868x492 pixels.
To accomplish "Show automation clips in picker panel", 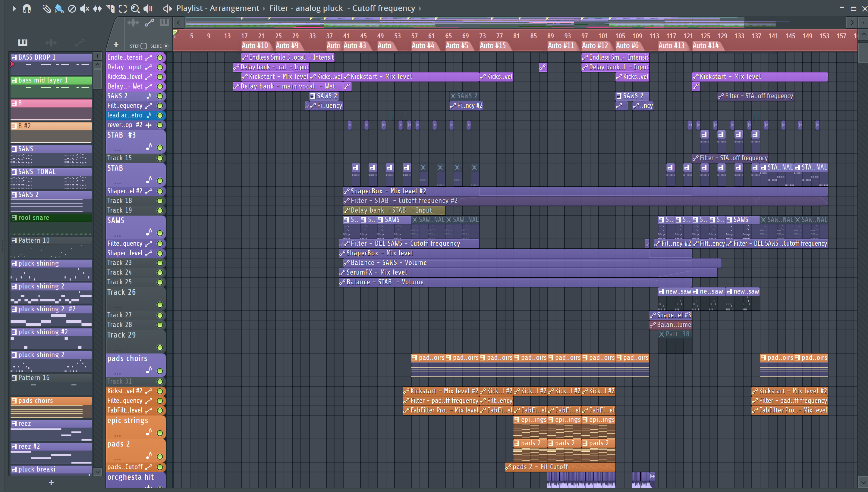I will point(80,42).
